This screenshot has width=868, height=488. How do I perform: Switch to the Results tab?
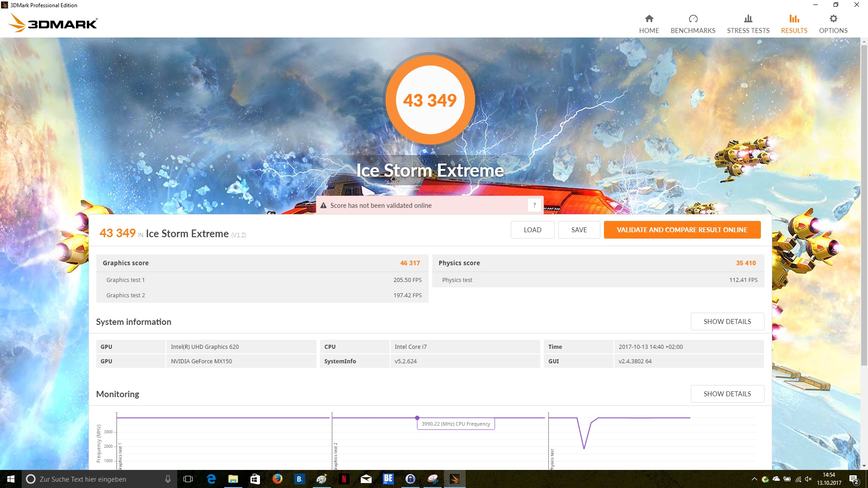pos(794,24)
